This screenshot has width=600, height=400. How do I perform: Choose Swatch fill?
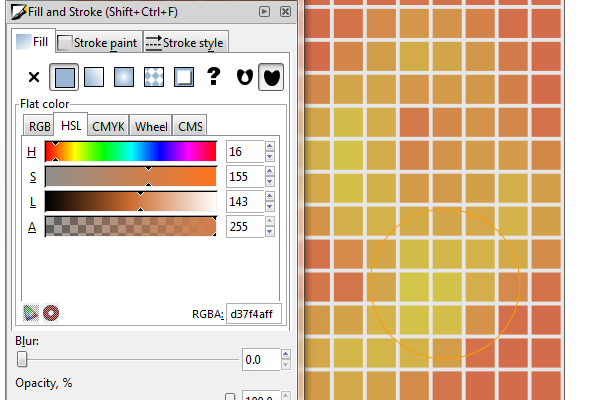(x=184, y=77)
